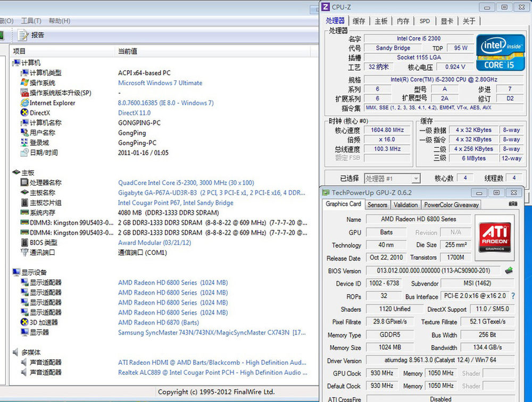This screenshot has width=532, height=402.
Task: Click the ATI Radeon logo in GPU-Z
Action: [x=494, y=237]
